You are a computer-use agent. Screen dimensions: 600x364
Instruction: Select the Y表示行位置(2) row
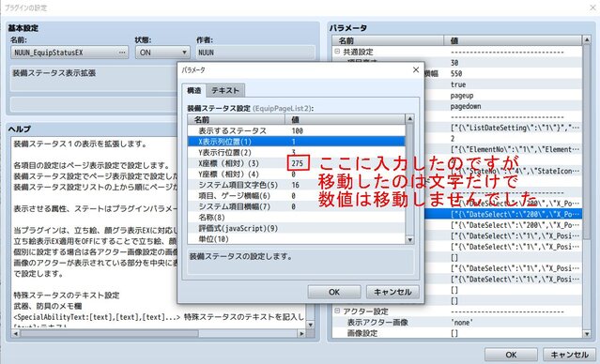click(296, 153)
